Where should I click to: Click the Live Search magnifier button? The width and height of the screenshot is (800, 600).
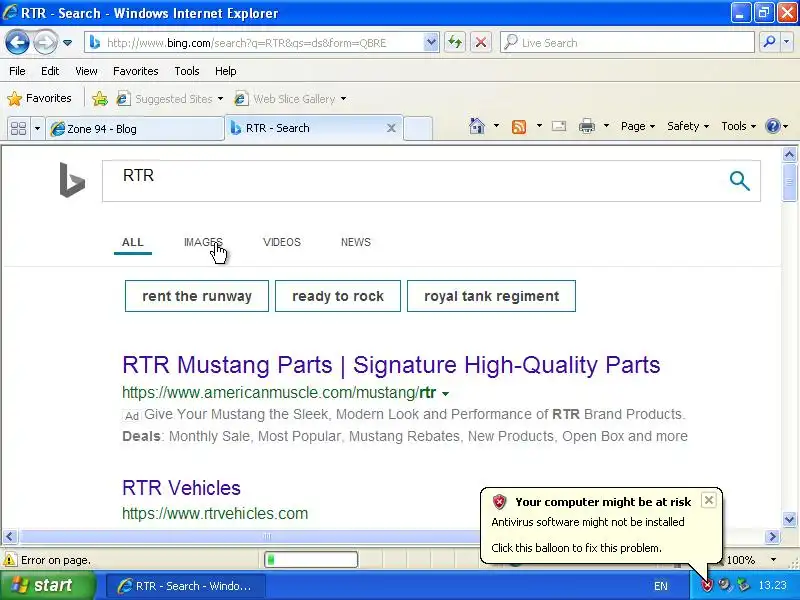click(x=769, y=42)
